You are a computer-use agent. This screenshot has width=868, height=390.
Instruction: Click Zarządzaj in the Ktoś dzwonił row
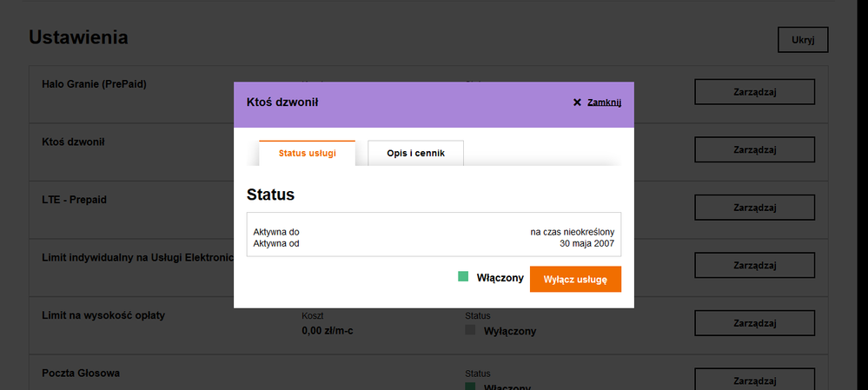click(x=754, y=149)
